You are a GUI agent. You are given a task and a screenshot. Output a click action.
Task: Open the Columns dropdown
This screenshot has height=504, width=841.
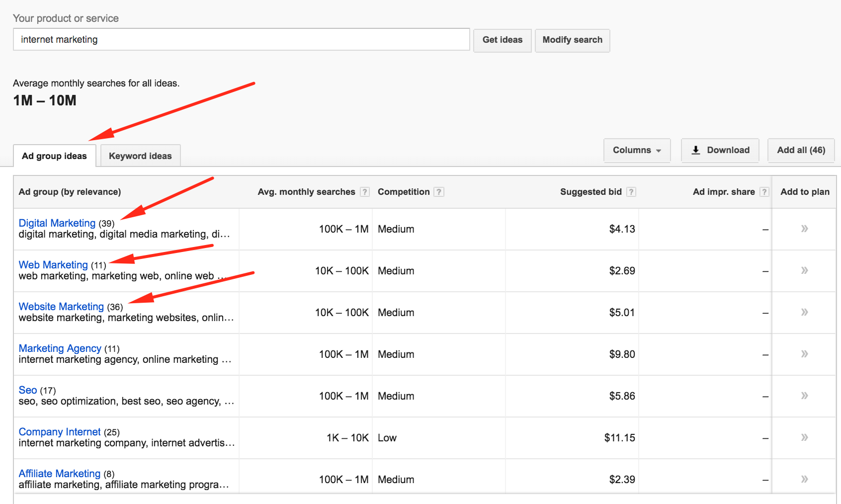[x=637, y=150]
